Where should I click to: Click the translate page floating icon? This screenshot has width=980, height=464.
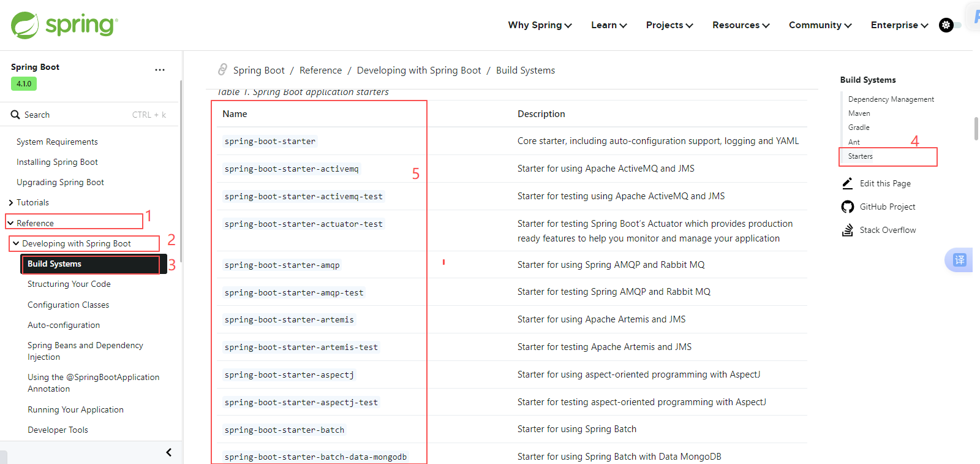click(x=959, y=260)
